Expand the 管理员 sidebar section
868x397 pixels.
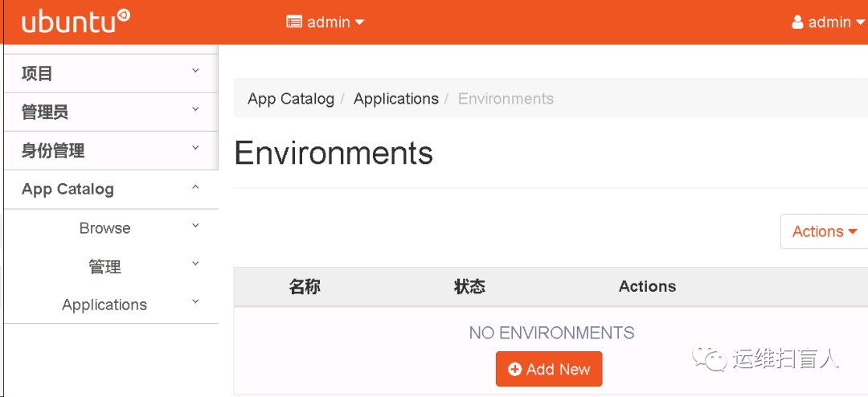click(x=111, y=112)
